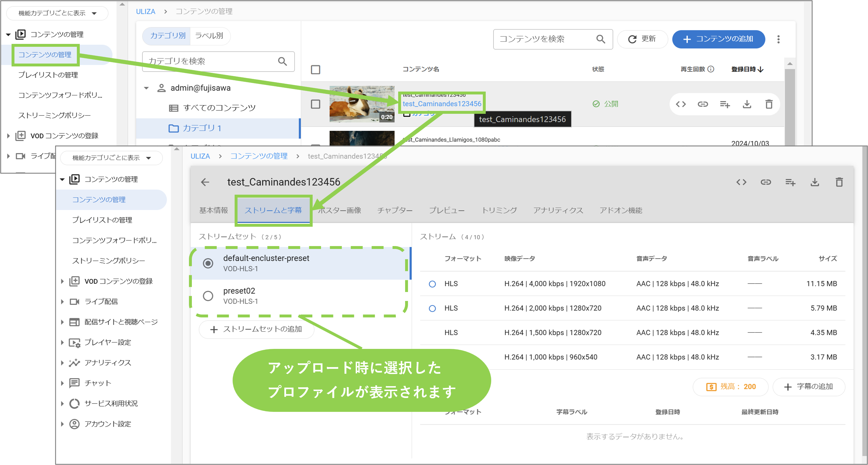The width and height of the screenshot is (868, 465).
Task: Click the サービス利用状況 icon
Action: [x=75, y=403]
